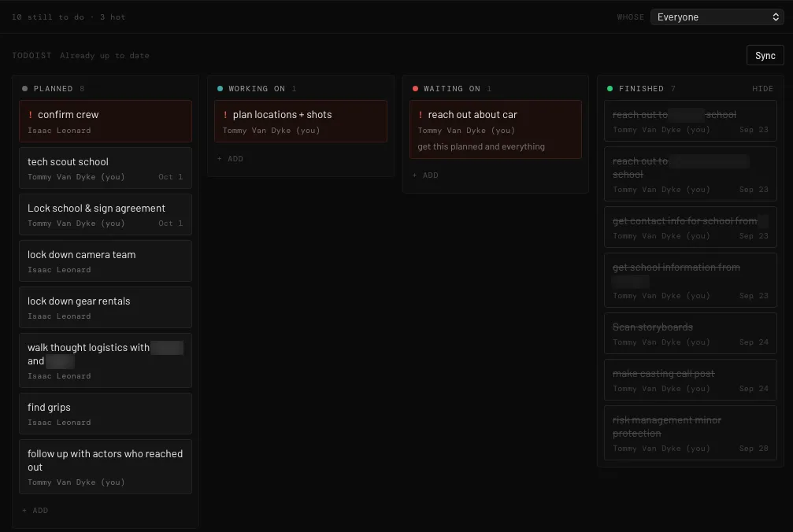Click the gray Planned status dot

(24, 89)
